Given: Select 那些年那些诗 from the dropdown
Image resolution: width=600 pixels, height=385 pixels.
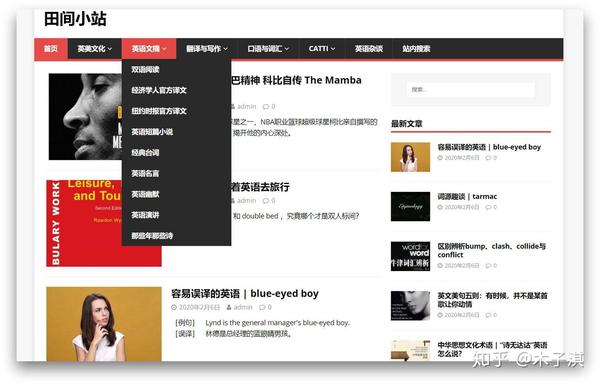Looking at the screenshot, I should [176, 235].
